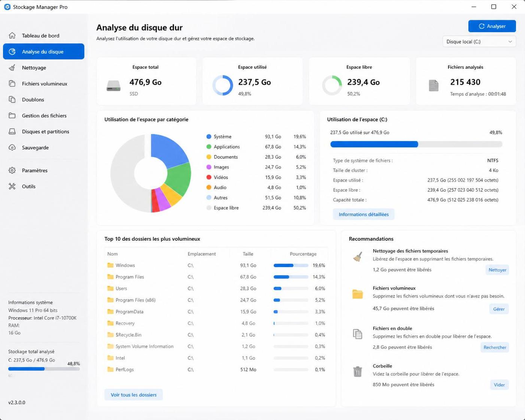Screen dimensions: 525x420
Task: Click the Emplacement column header
Action: point(202,254)
